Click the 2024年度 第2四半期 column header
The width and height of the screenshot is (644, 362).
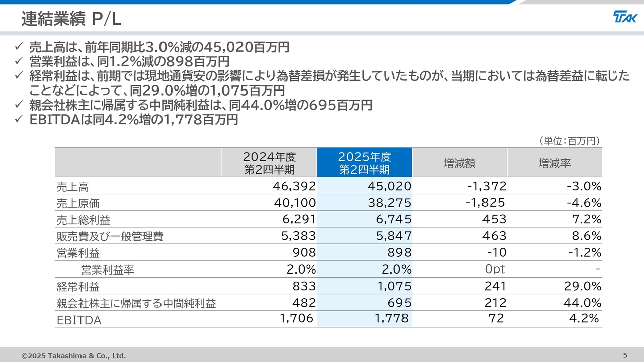269,162
